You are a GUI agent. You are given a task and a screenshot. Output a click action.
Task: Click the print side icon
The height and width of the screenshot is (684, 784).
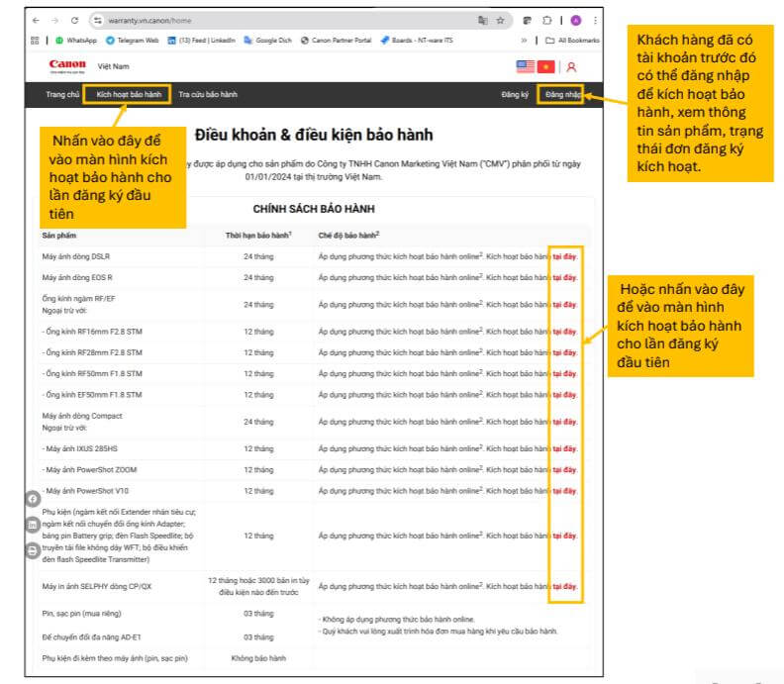point(33,550)
